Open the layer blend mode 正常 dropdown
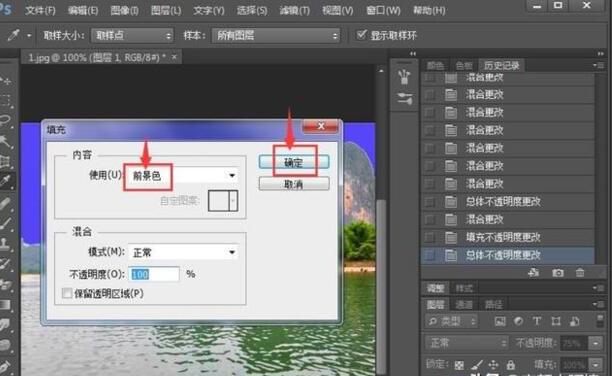This screenshot has width=612, height=376. (x=467, y=343)
